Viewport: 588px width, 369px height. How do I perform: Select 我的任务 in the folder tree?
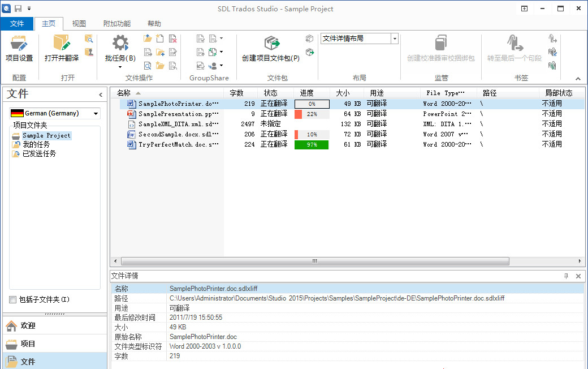pyautogui.click(x=36, y=144)
